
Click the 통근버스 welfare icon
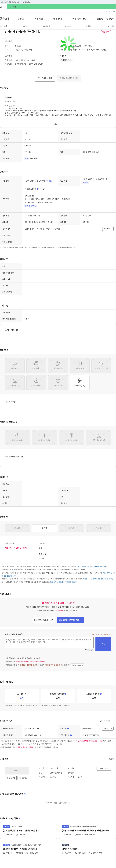(x=15, y=365)
